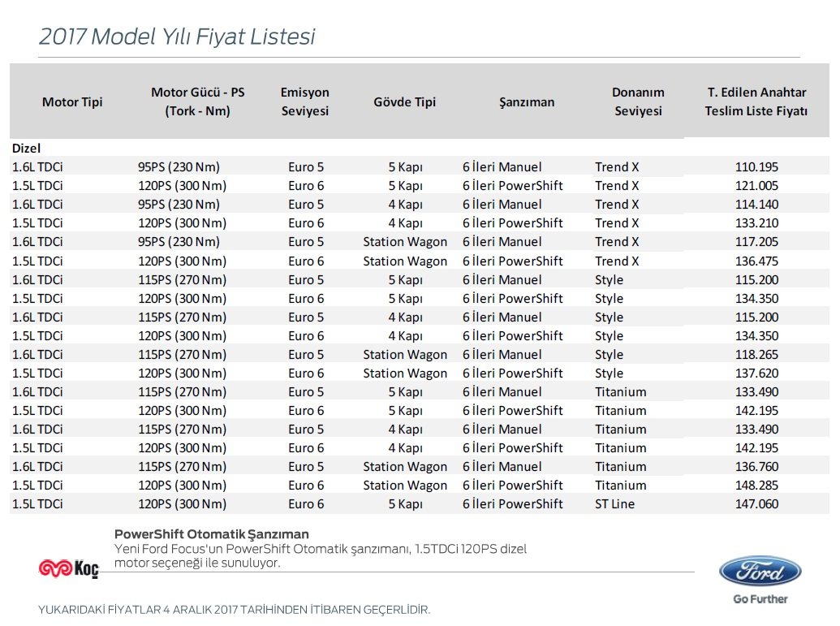Click the ST Line trim cell
Viewport: 840px width, 626px height.
coord(614,503)
